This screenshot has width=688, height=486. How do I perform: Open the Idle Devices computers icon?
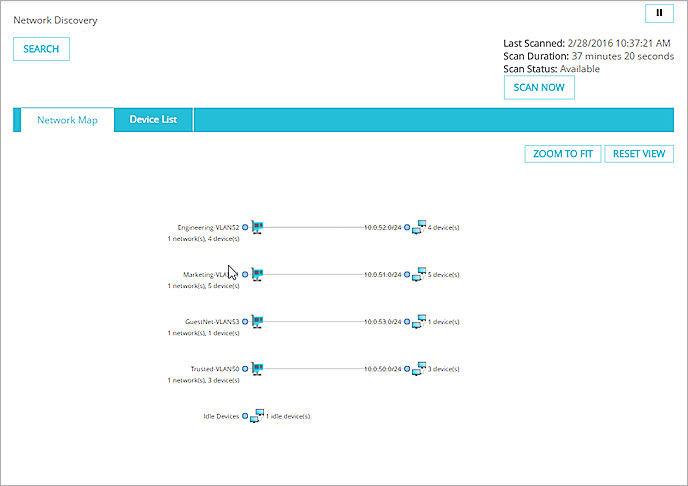tap(257, 416)
